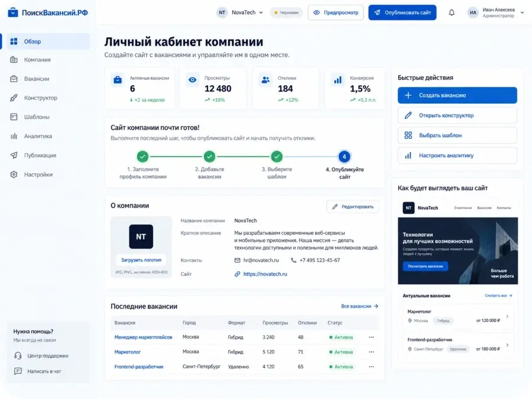Click Посмотреть вакансии in site preview

pos(426,267)
